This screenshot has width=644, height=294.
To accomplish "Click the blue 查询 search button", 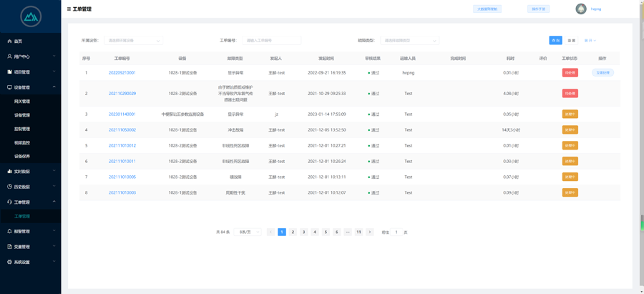I will (555, 41).
